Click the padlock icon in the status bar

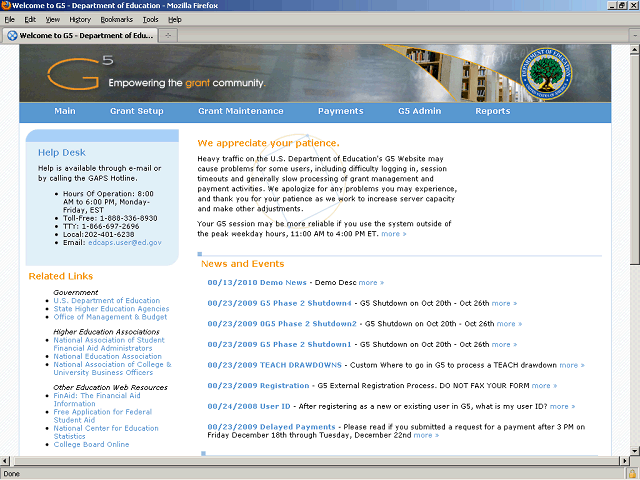point(632,474)
